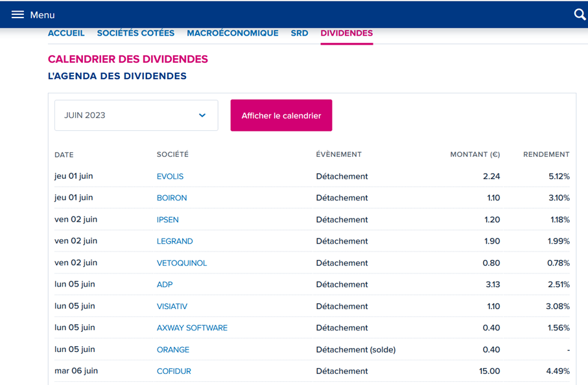Click the Menu label in header
Screen dimensions: 588x385
point(42,15)
